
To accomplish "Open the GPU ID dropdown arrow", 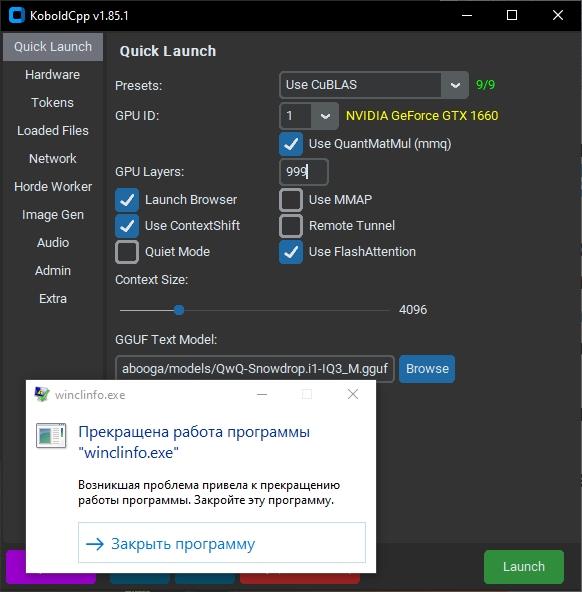I will point(325,116).
